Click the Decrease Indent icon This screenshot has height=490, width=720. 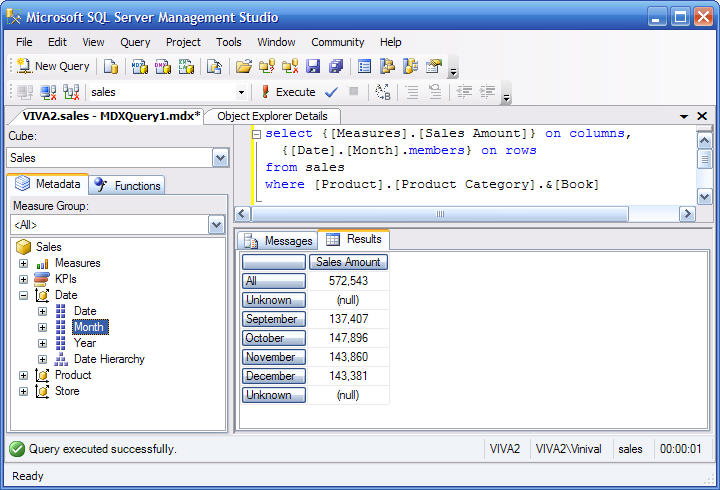click(x=464, y=92)
